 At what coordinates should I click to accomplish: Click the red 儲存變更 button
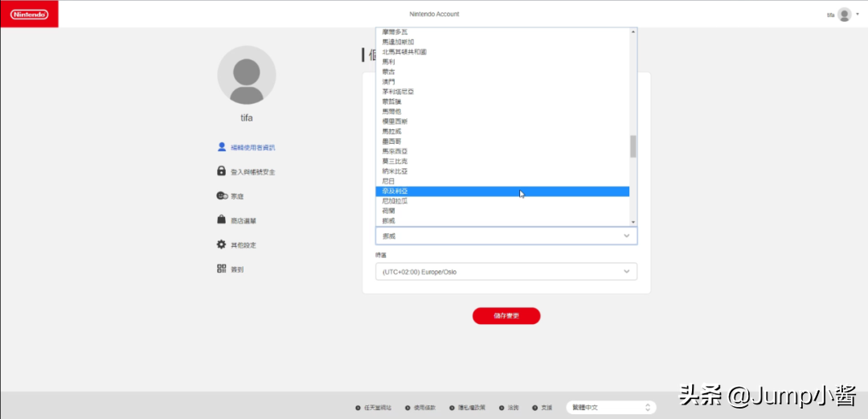[x=506, y=316]
